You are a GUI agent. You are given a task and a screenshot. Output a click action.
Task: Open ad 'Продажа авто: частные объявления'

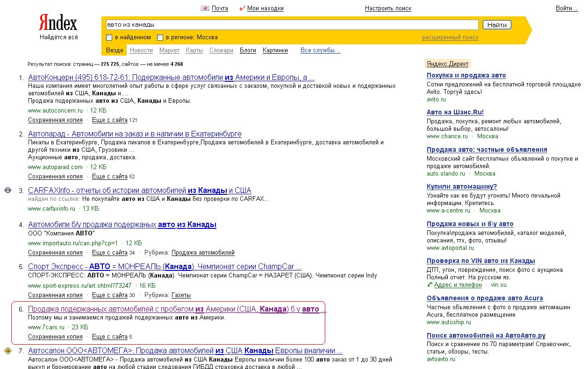(x=487, y=150)
